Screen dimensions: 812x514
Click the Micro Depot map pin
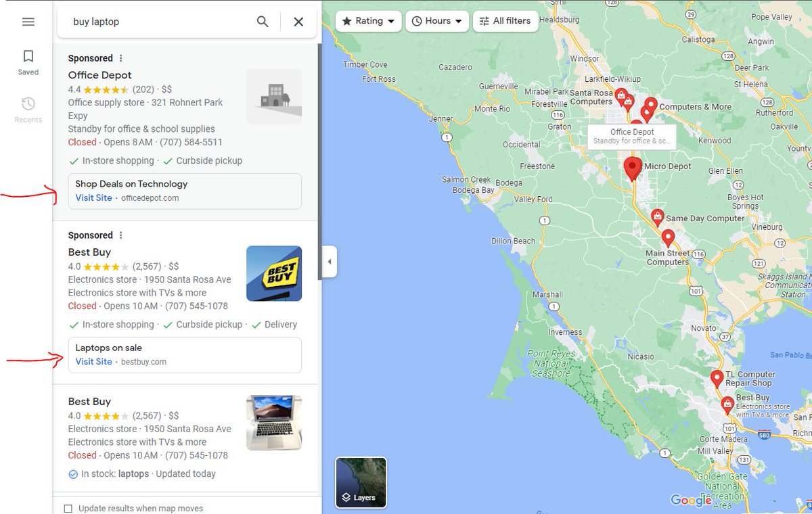[x=633, y=167]
